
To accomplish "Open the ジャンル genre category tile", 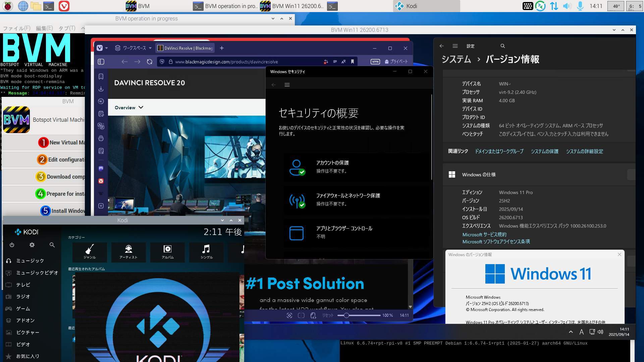I will 90,252.
